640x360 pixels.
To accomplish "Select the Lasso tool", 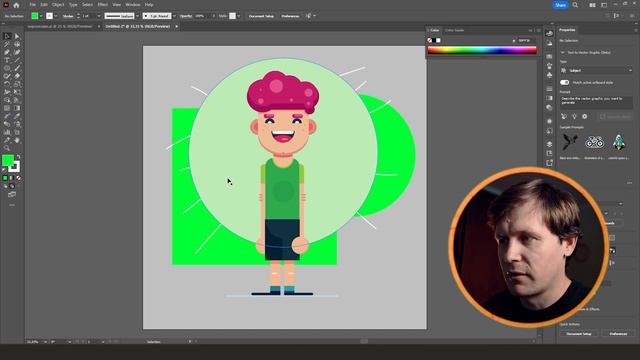I will point(17,44).
